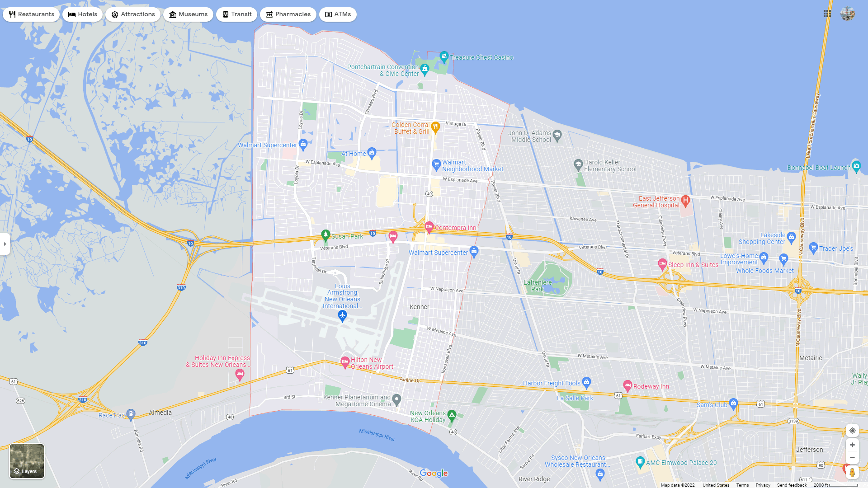
Task: Click Send feedback link
Action: pos(792,485)
